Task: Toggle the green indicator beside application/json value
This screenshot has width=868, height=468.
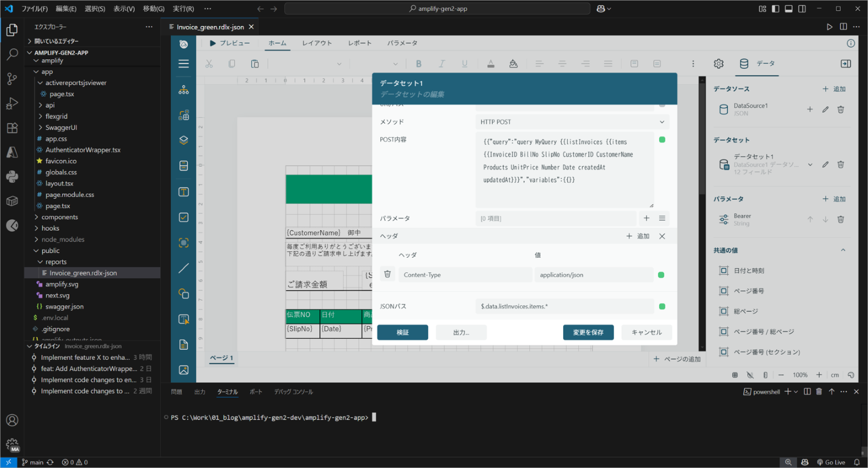Action: 661,275
